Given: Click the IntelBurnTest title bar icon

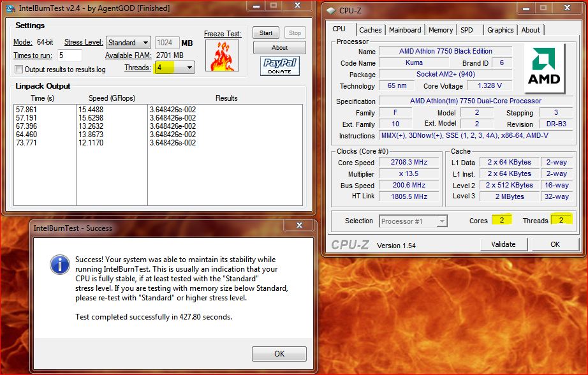Looking at the screenshot, I should click(10, 8).
